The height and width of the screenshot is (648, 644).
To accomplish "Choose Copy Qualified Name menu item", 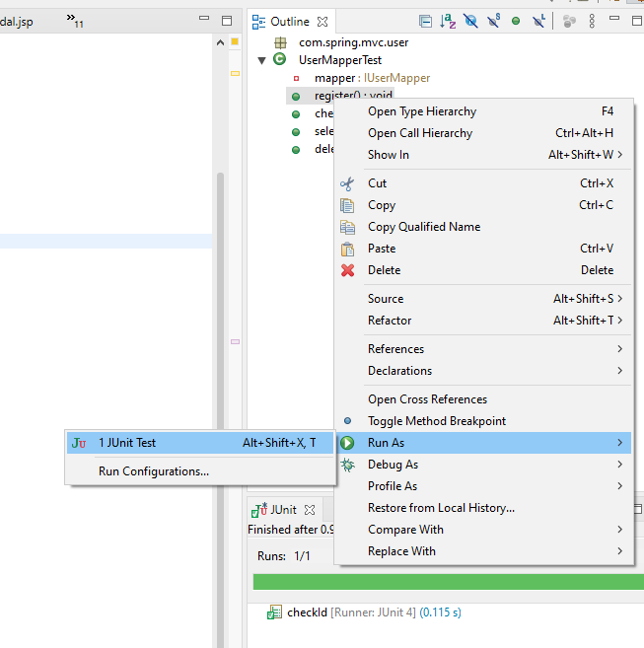I will tap(483, 227).
